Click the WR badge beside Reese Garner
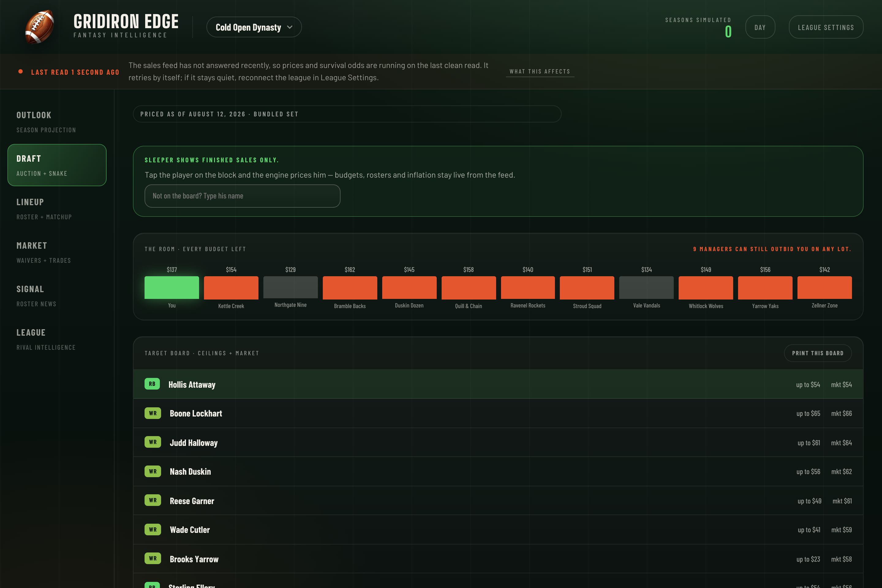The height and width of the screenshot is (588, 882). click(153, 500)
